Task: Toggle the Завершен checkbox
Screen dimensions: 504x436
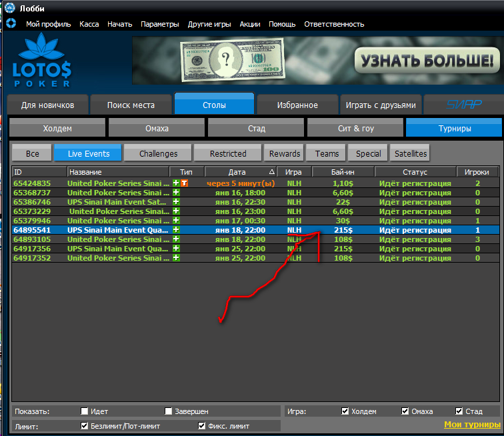Action: [168, 411]
